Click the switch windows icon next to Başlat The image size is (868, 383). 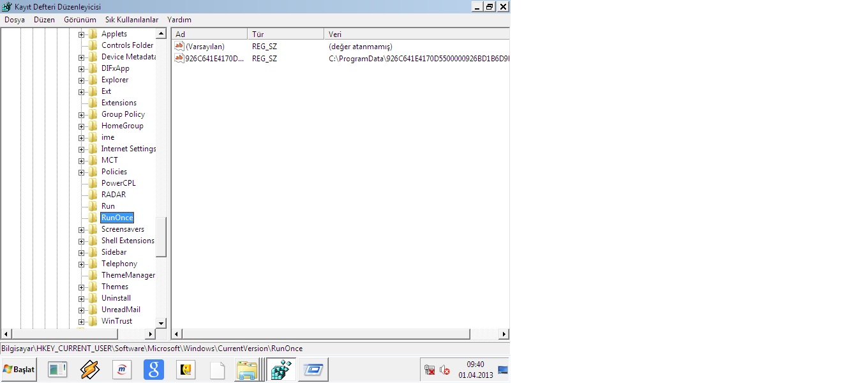pos(57,370)
